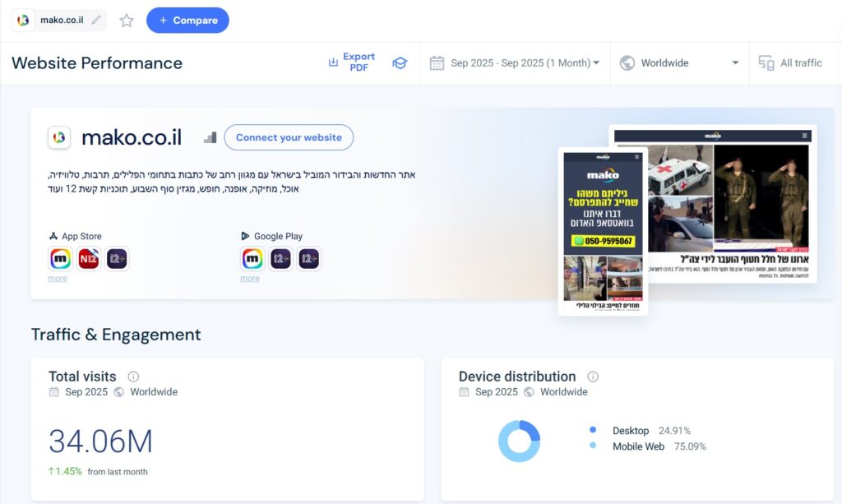This screenshot has width=842, height=504.
Task: Click the bar chart rank icon beside mako.co.il
Action: [210, 138]
